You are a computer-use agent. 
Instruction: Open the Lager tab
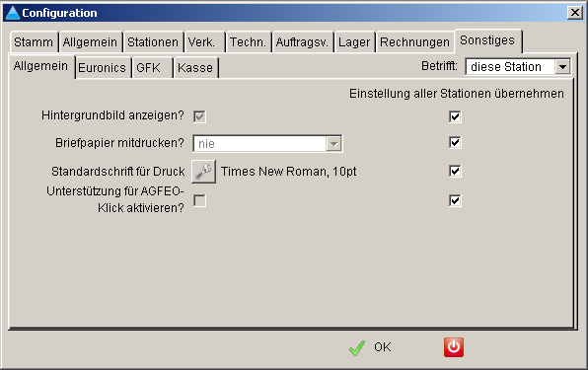coord(354,42)
